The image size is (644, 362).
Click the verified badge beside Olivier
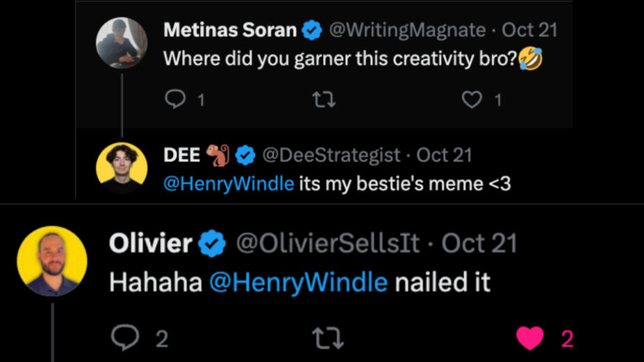coord(213,244)
